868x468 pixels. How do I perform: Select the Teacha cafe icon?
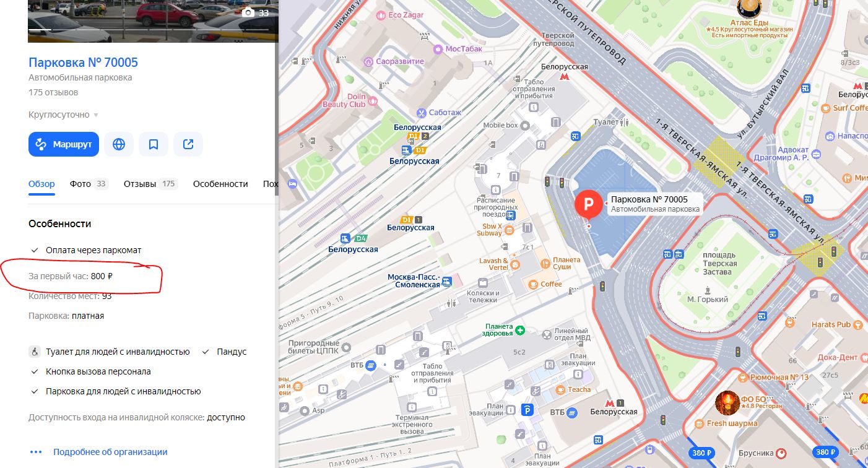click(561, 389)
